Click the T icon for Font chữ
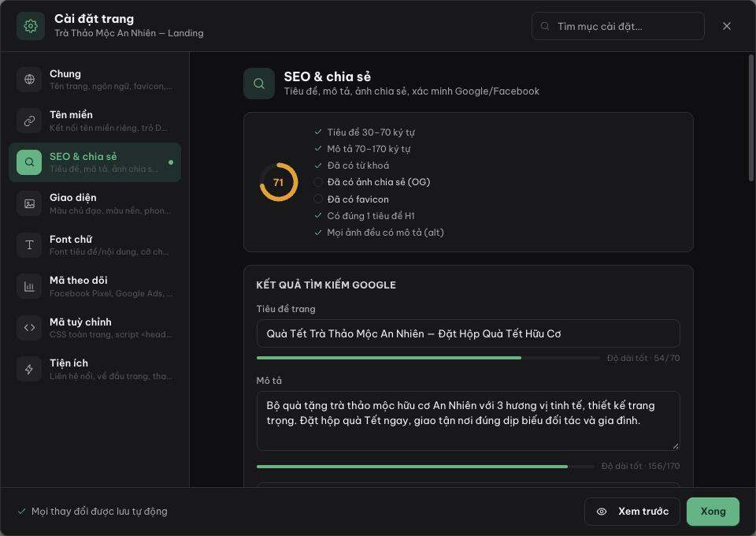The width and height of the screenshot is (756, 536). (x=29, y=245)
